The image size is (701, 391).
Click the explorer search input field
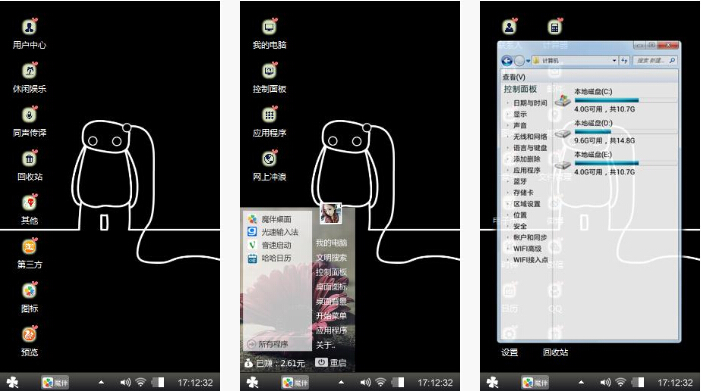(x=654, y=60)
